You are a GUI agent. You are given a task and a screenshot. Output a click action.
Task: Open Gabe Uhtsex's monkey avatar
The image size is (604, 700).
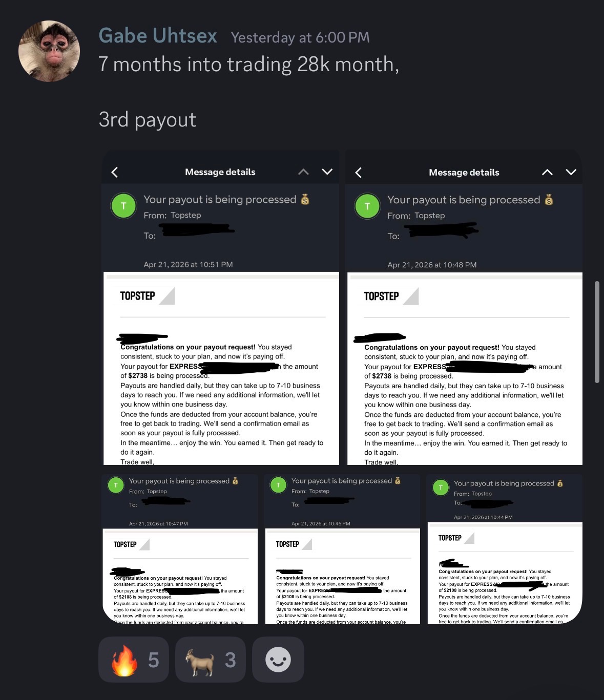[x=49, y=51]
